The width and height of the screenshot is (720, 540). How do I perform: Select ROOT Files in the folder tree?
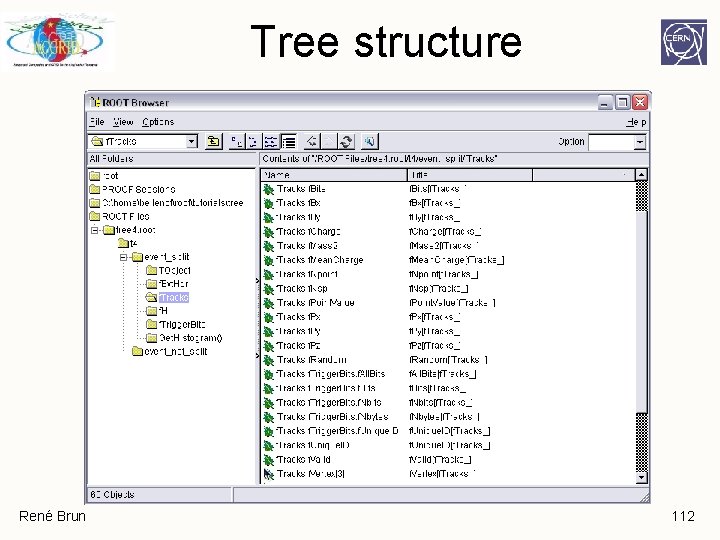tap(125, 216)
